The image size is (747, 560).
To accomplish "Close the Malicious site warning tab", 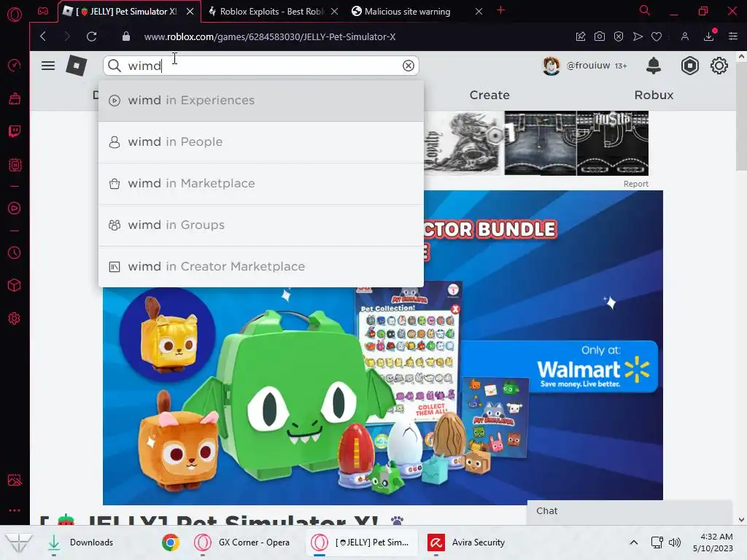I will click(x=479, y=12).
